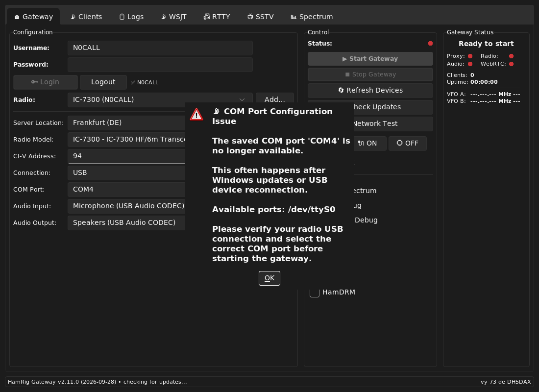
Task: Click the Username input field
Action: point(160,48)
